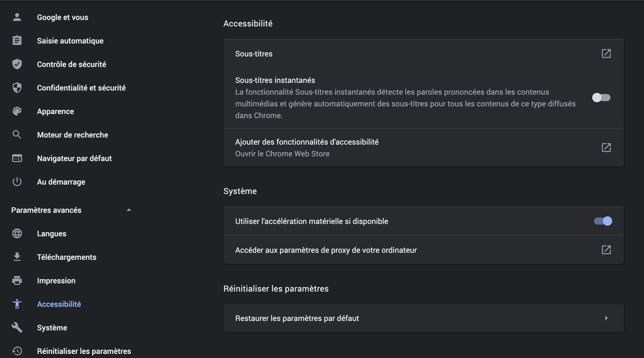
Task: Click the magnifier icon for Moteur de recherche
Action: [x=17, y=135]
